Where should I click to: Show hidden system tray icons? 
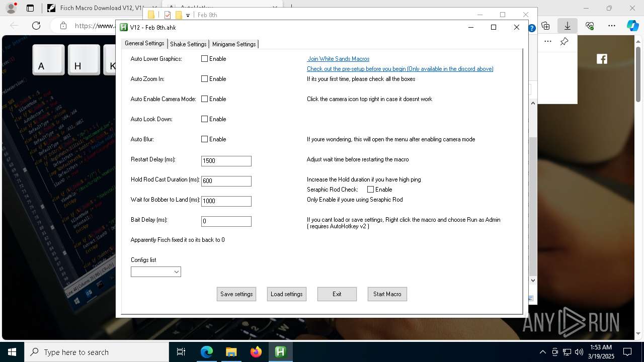[542, 352]
